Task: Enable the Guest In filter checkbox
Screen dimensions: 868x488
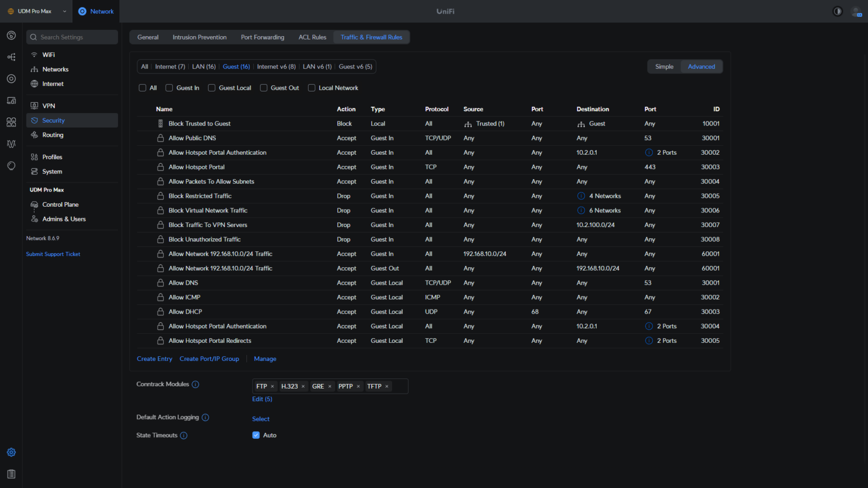Action: [169, 88]
